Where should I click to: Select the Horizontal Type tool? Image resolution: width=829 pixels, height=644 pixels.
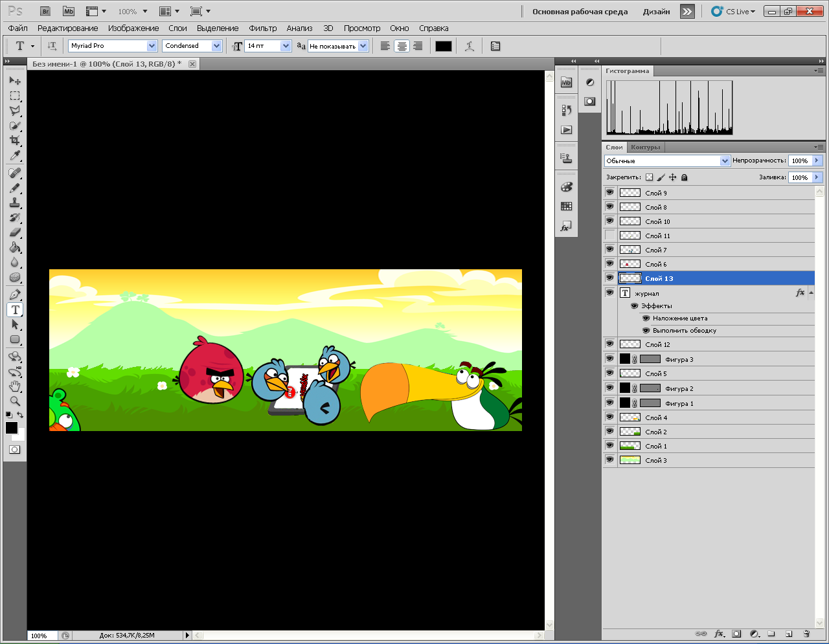coord(15,309)
